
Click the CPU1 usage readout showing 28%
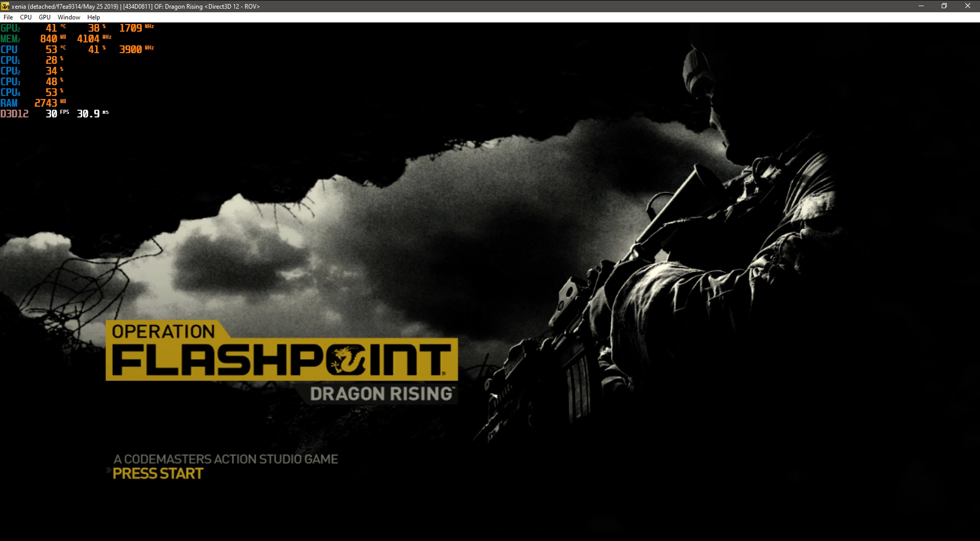51,60
